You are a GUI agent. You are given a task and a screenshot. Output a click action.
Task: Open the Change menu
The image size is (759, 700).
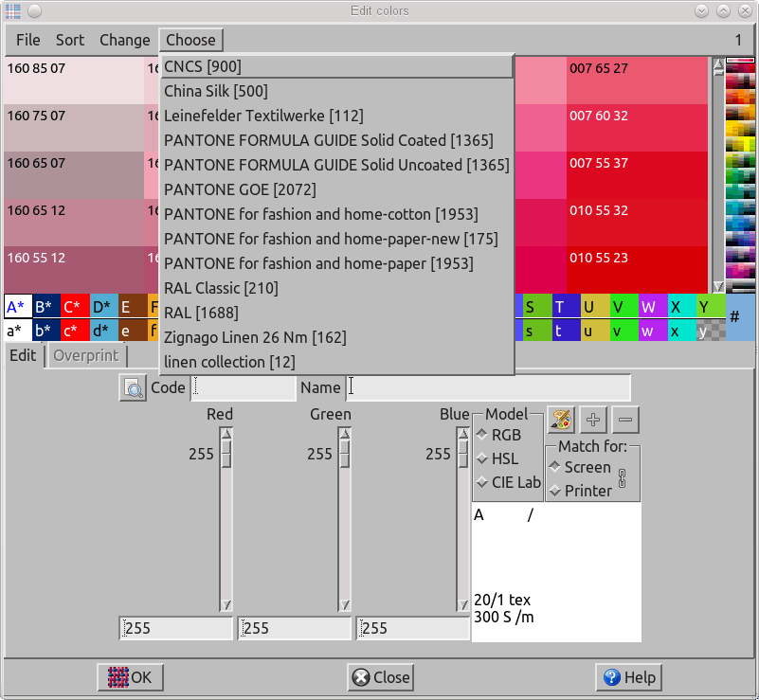pos(125,40)
